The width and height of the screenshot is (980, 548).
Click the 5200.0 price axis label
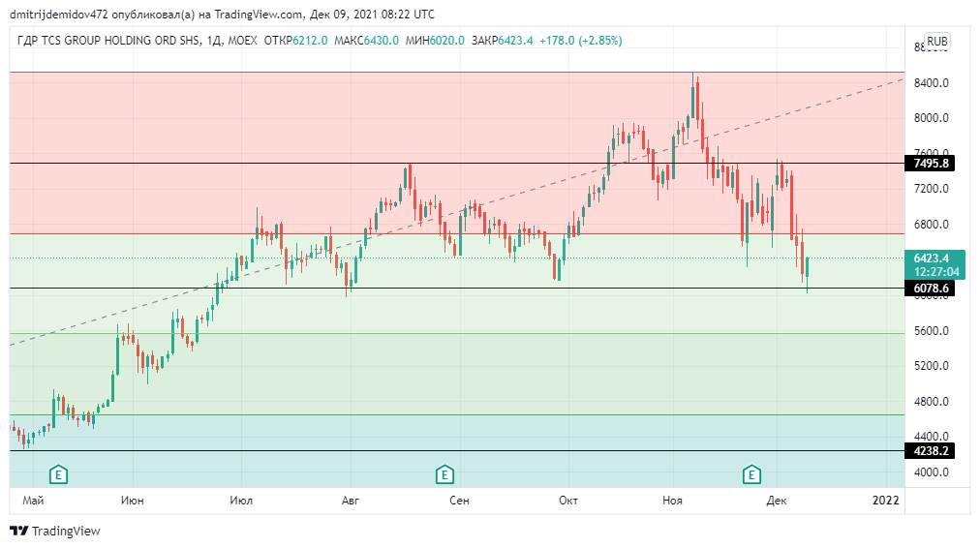(932, 366)
